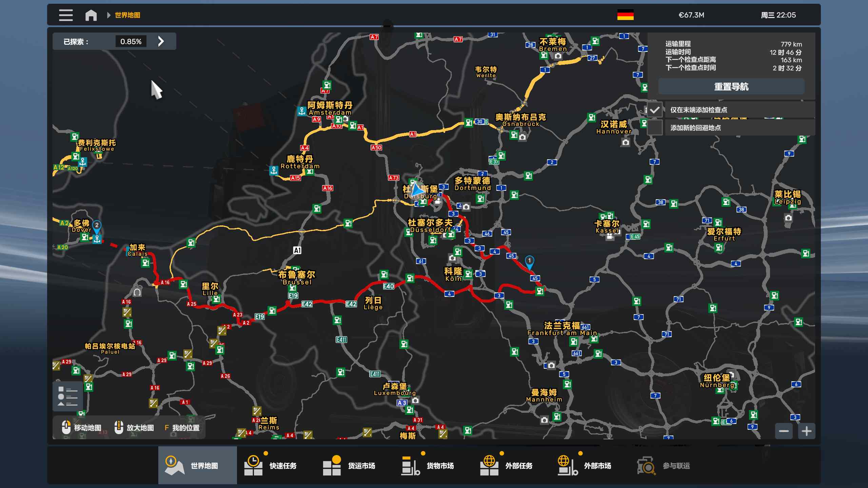Click the tunnel icon near Calais
Viewport: 868px width, 488px height.
[137, 292]
